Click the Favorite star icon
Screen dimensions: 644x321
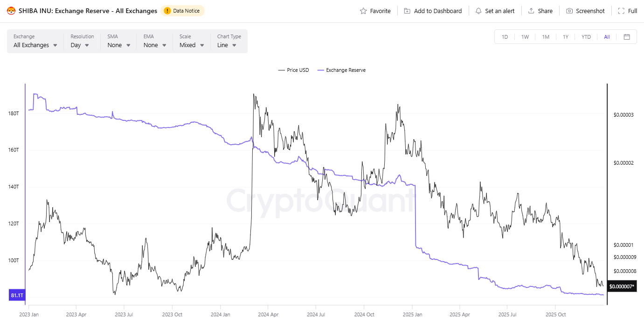click(x=363, y=11)
